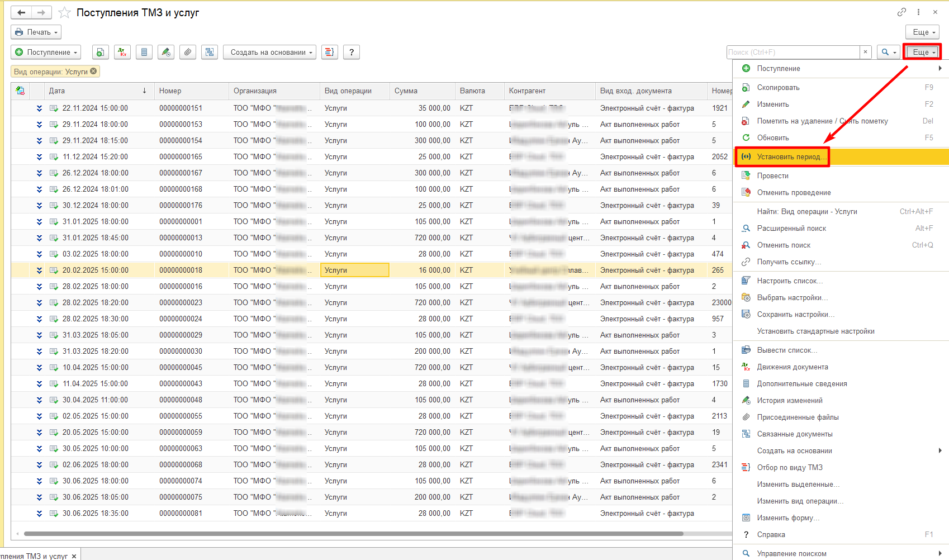
Task: Click the horizontal scrollbar under the table
Action: (353, 534)
